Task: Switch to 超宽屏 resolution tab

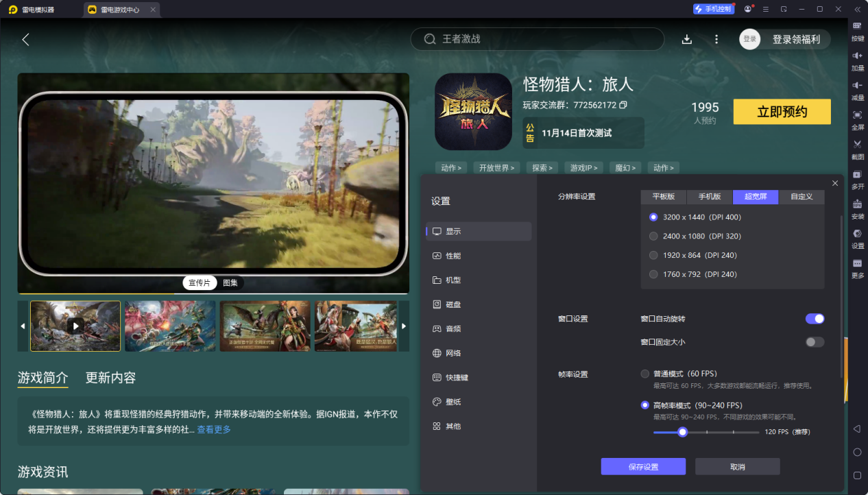Action: [x=756, y=197]
